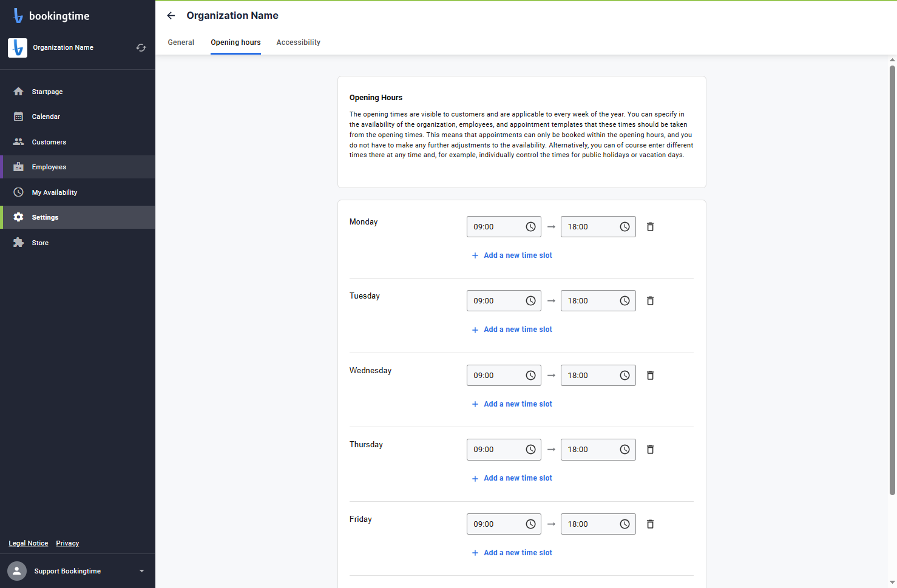
Task: Delete Friday's time slot with trash icon
Action: click(x=650, y=524)
